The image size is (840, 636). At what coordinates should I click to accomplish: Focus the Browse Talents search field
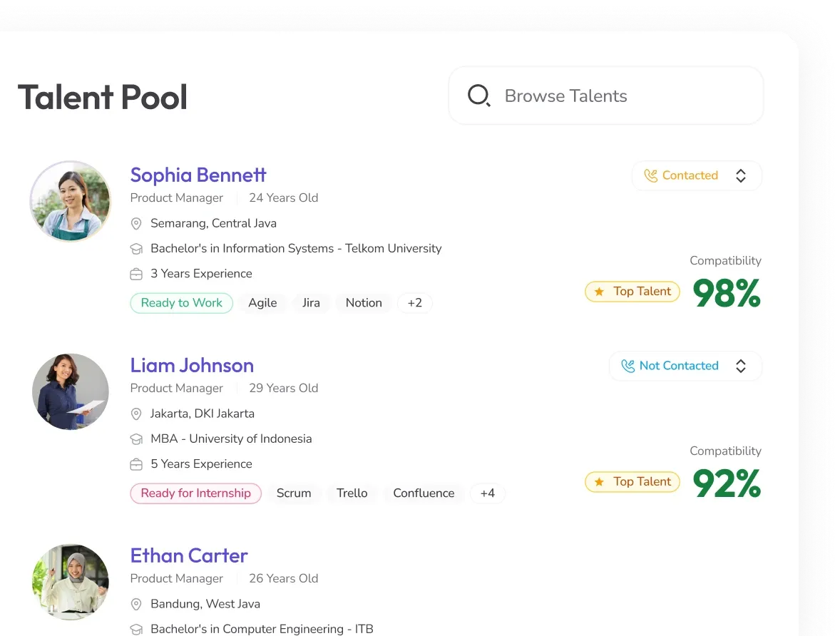point(606,96)
